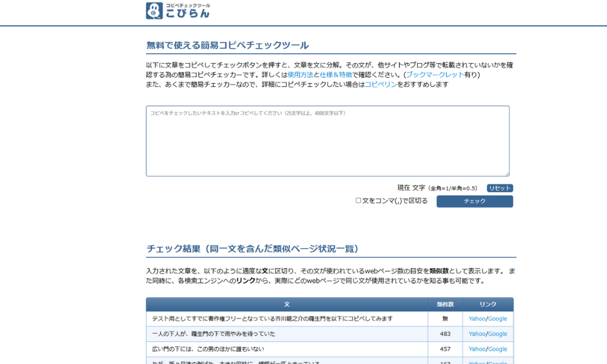Open the 使用方法 link
607x364 pixels.
point(300,75)
